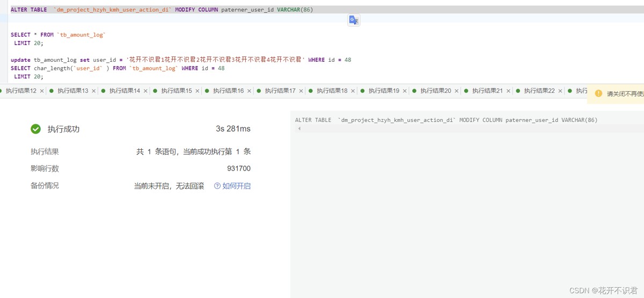The height and width of the screenshot is (298, 644).
Task: Close the 执行结果16 tab
Action: pos(249,91)
